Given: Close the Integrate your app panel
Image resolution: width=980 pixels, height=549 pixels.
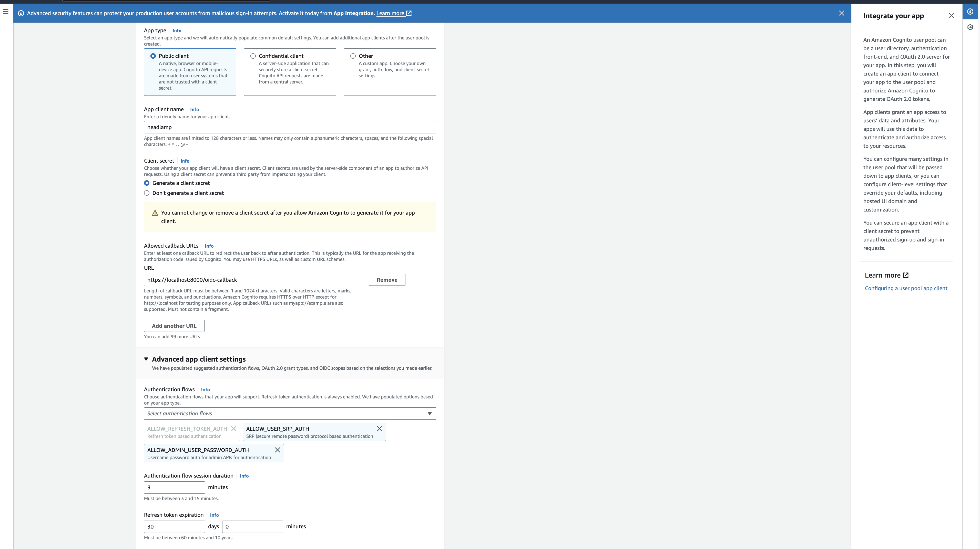Looking at the screenshot, I should pyautogui.click(x=952, y=16).
